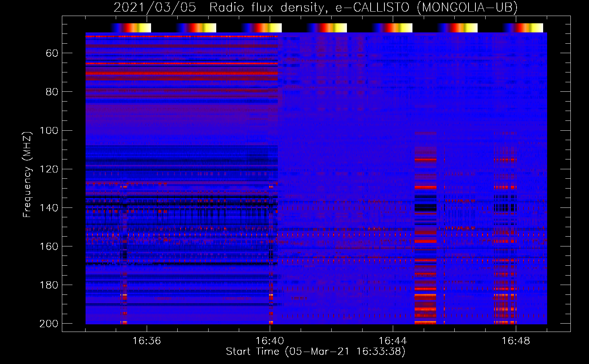Click the 16:36 time tick label
This screenshot has height=364, width=589.
(147, 341)
